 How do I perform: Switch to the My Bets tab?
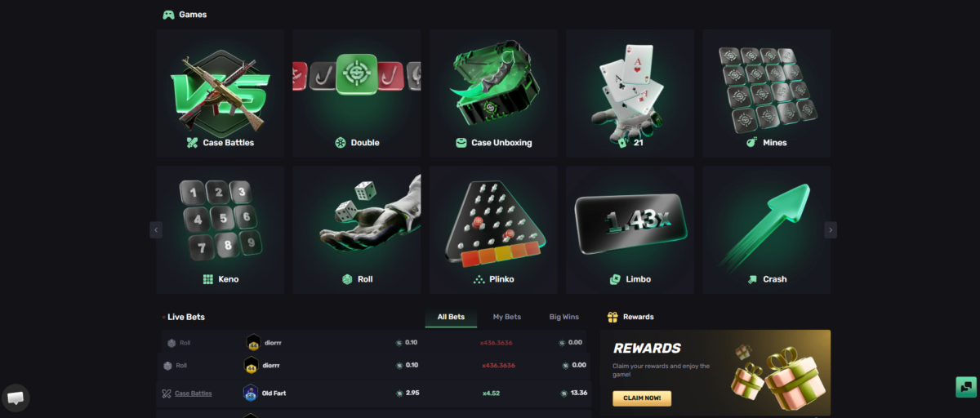506,317
